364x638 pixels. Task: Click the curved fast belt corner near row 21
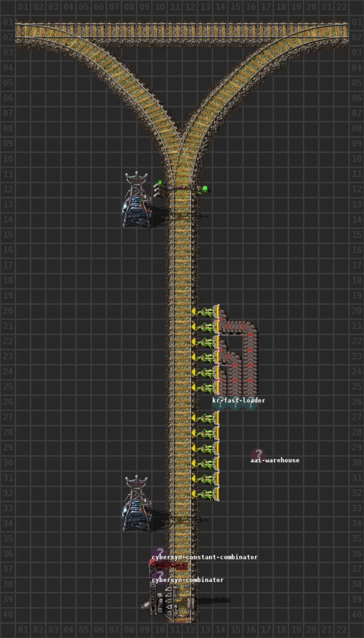coord(251,328)
